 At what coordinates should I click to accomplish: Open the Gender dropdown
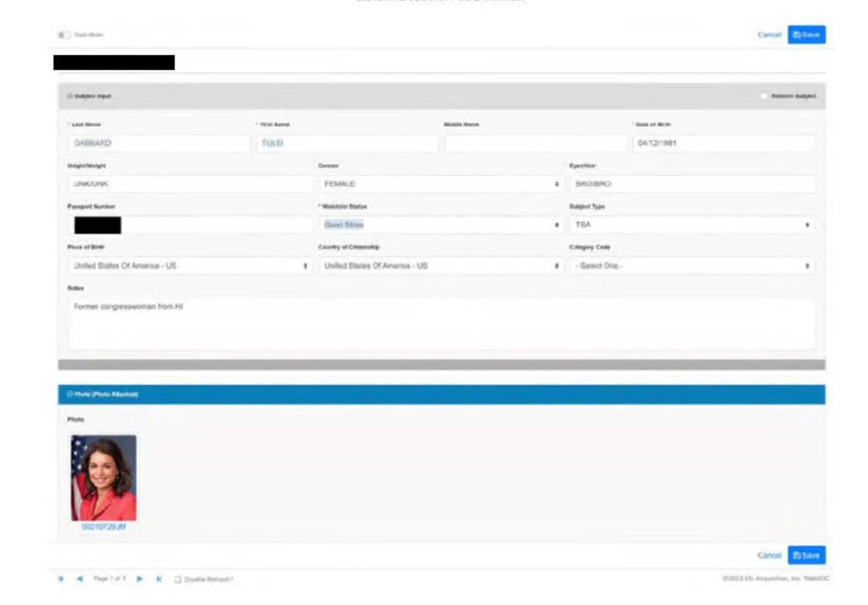click(441, 185)
